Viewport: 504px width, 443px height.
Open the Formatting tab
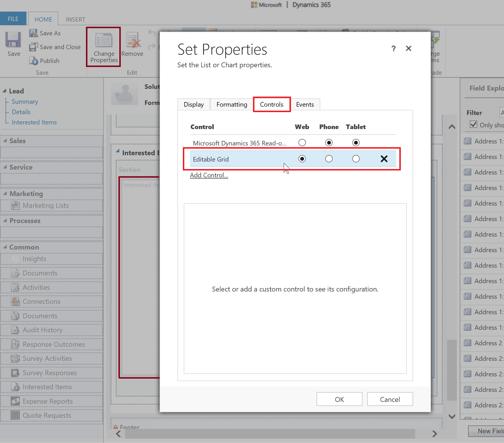tap(232, 104)
